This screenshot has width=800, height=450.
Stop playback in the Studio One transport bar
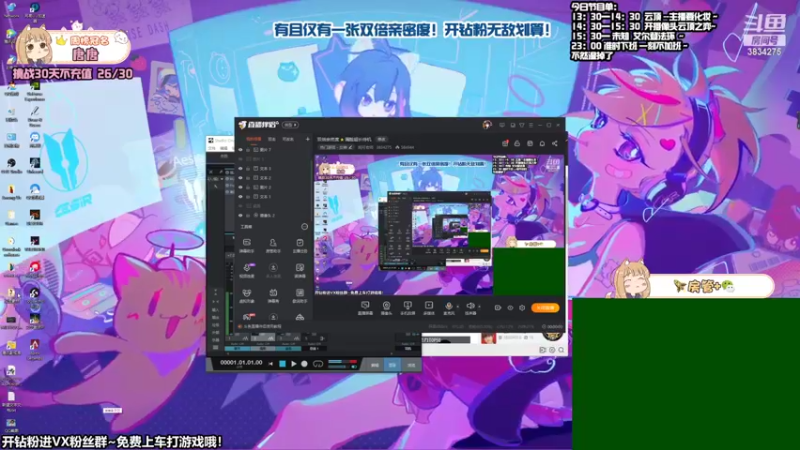282,364
